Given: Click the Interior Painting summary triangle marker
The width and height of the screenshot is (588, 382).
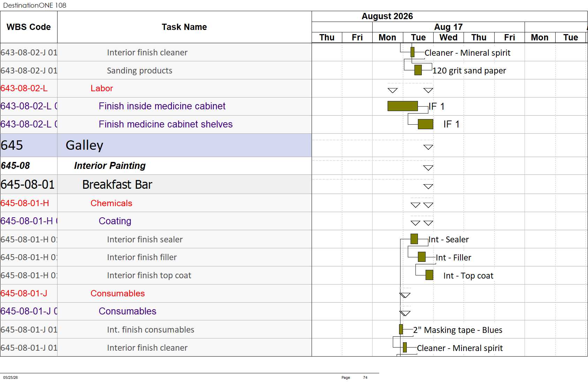Looking at the screenshot, I should pos(428,168).
